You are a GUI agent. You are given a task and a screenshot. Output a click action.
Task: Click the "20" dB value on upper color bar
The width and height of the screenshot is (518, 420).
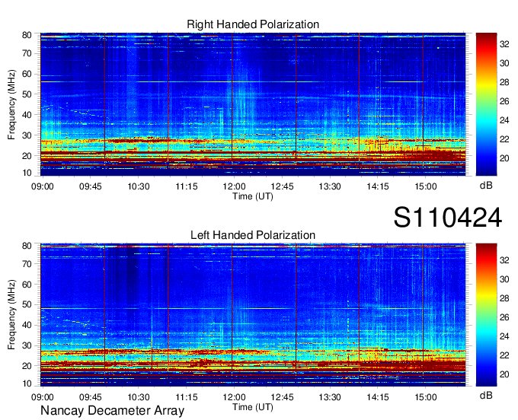pos(504,158)
